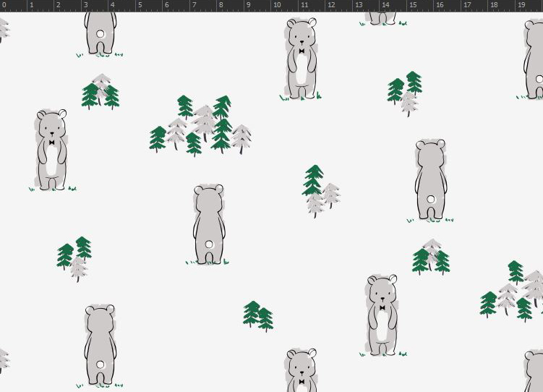Click number 18 on the top ruler
Image resolution: width=543 pixels, height=392 pixels.
click(494, 5)
